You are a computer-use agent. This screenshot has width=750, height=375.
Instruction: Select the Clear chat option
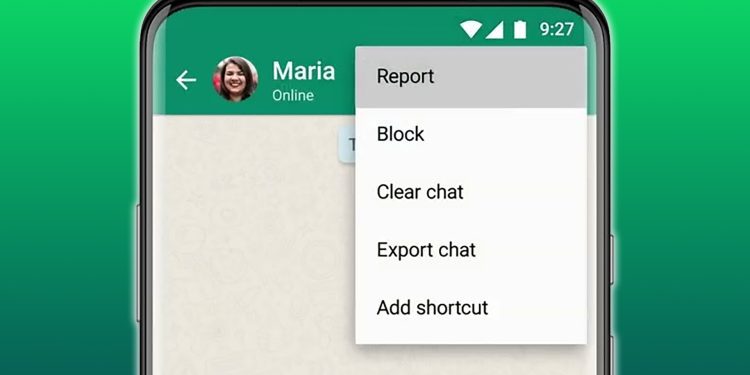tap(471, 192)
